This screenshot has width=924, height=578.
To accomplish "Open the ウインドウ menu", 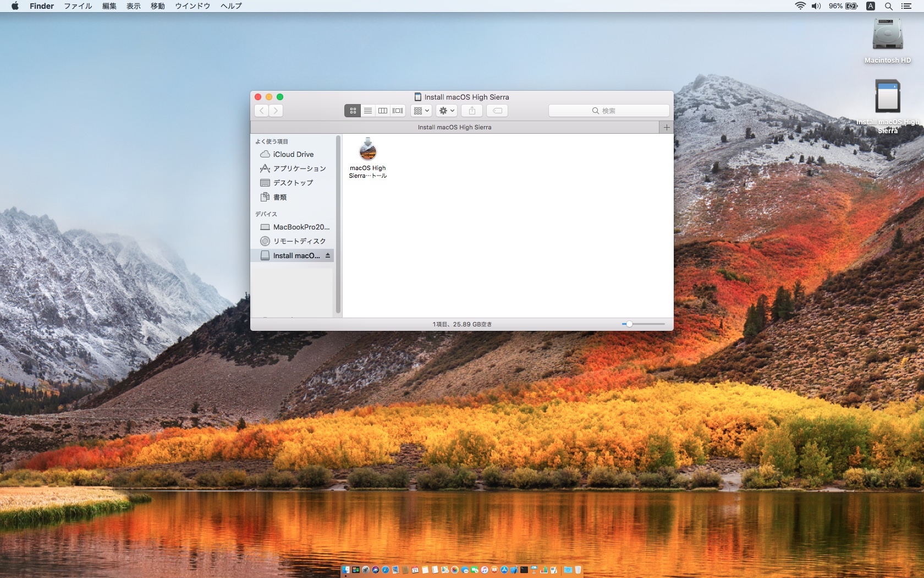I will (193, 6).
